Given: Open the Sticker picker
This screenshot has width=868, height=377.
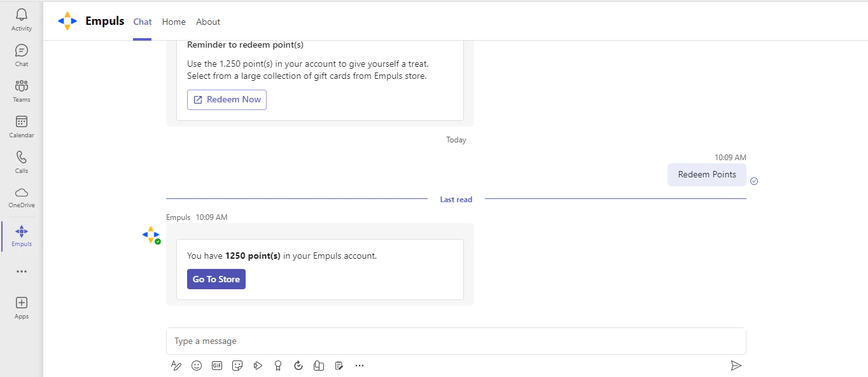Looking at the screenshot, I should [x=237, y=366].
